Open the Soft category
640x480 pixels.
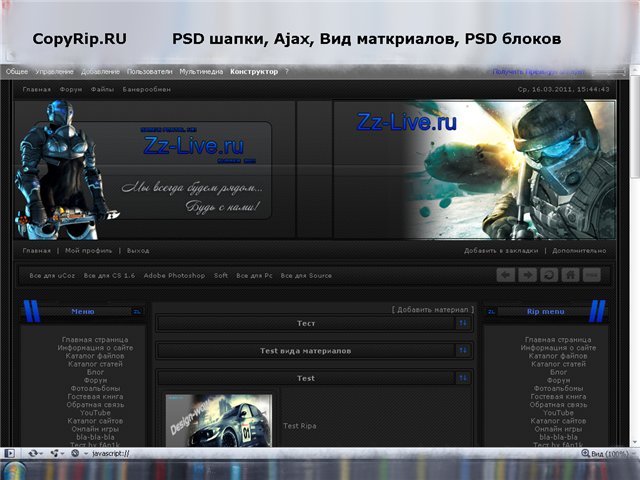[x=221, y=276]
